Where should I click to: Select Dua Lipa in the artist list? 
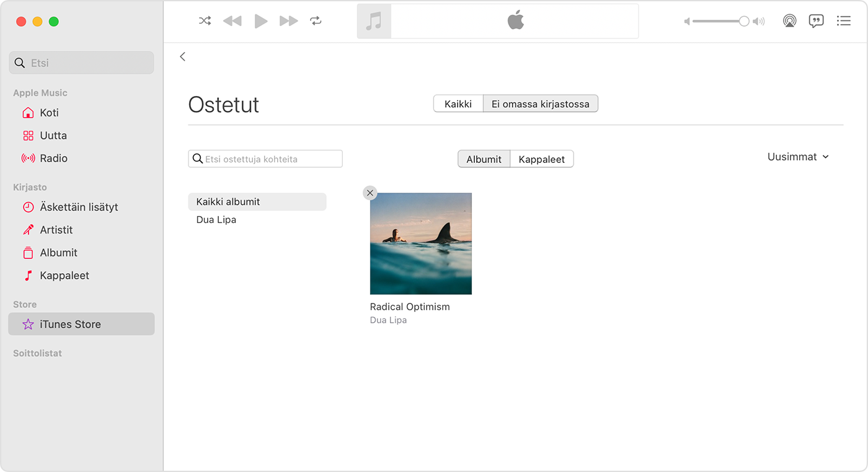[x=216, y=219]
